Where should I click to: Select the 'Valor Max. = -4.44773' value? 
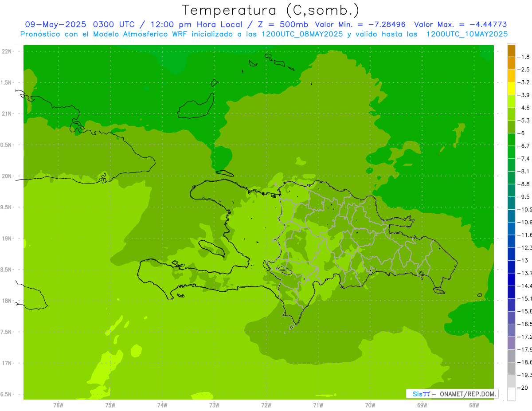click(461, 24)
